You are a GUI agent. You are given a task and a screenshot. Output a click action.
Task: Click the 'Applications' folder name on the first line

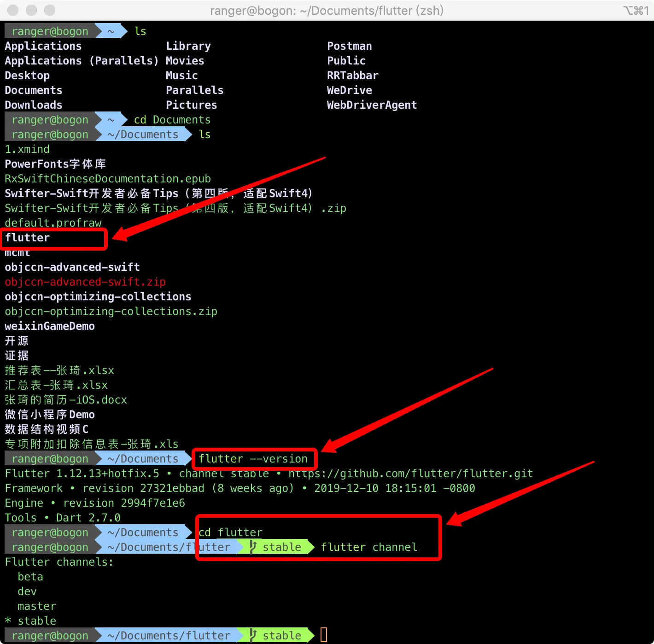click(43, 46)
